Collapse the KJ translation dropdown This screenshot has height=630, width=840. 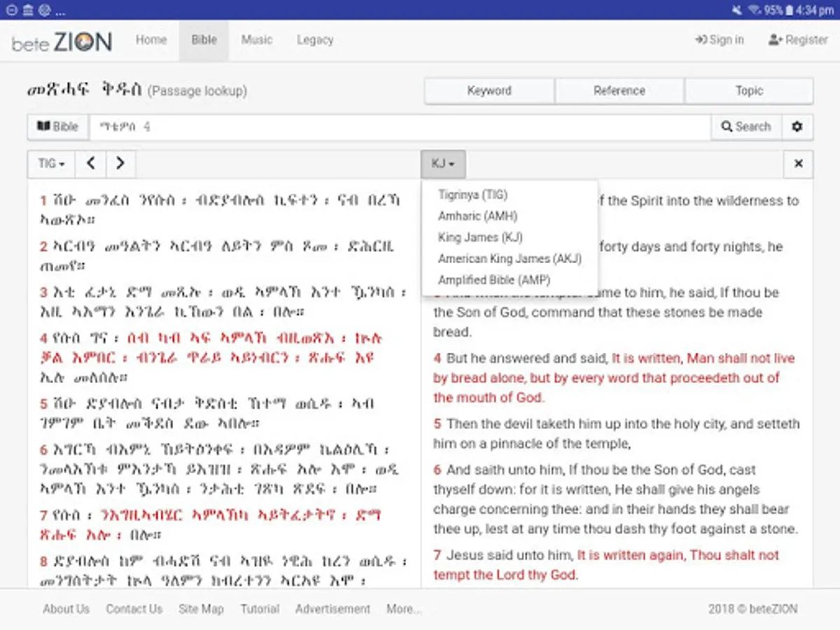tap(442, 164)
